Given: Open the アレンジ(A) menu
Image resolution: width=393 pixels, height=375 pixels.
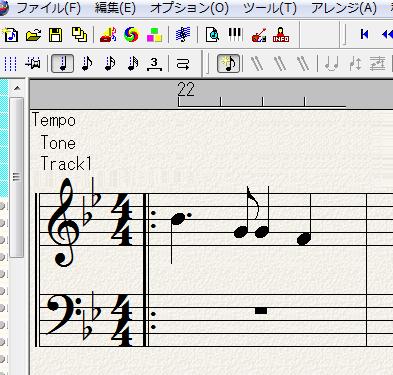Looking at the screenshot, I should (344, 8).
